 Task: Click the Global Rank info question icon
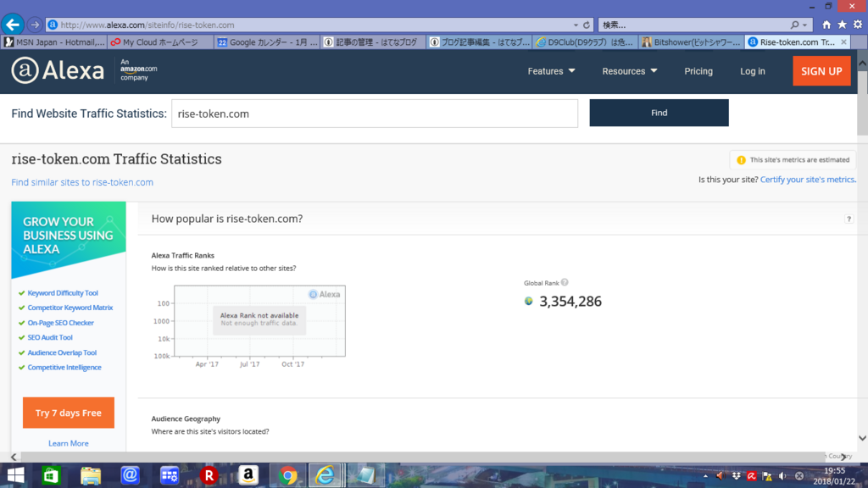click(565, 282)
